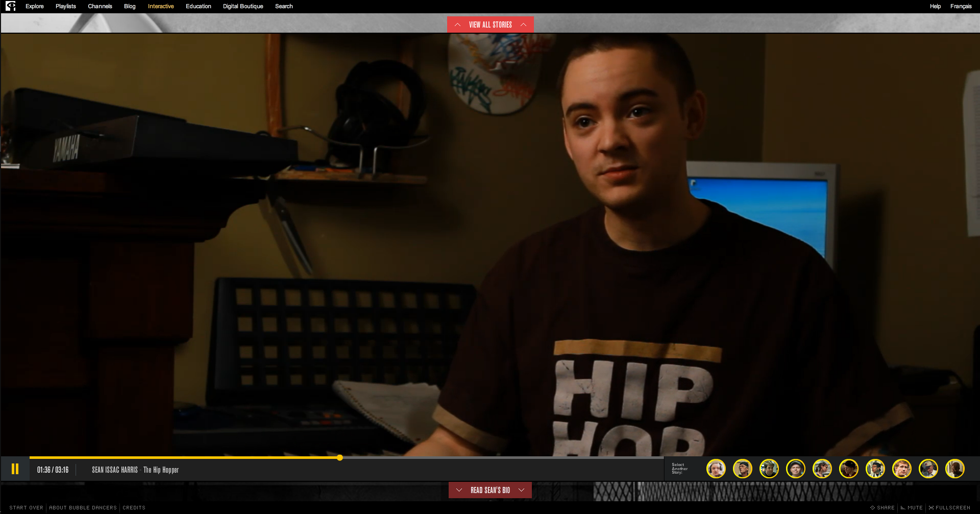
Task: Select story avatar of woman with ponytail
Action: coord(822,469)
